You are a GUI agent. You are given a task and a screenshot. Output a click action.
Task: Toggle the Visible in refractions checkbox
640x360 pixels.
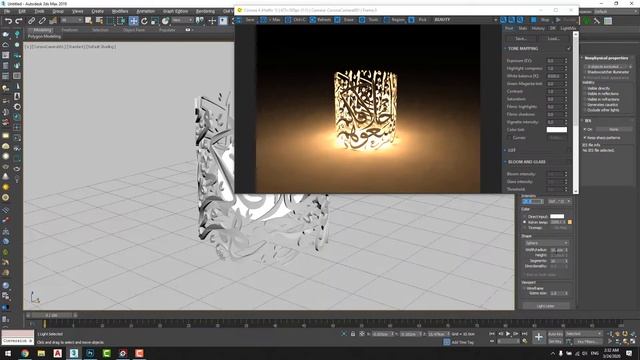click(585, 99)
